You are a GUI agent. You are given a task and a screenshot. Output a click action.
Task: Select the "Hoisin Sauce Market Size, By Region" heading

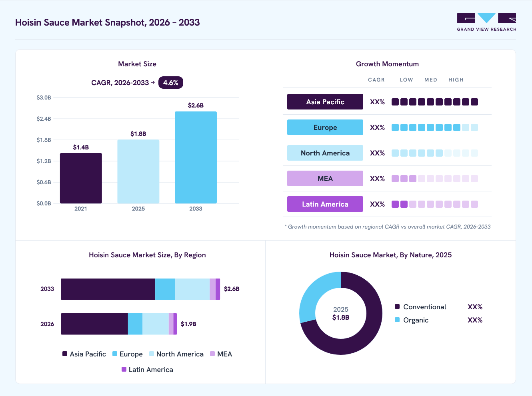(x=147, y=255)
